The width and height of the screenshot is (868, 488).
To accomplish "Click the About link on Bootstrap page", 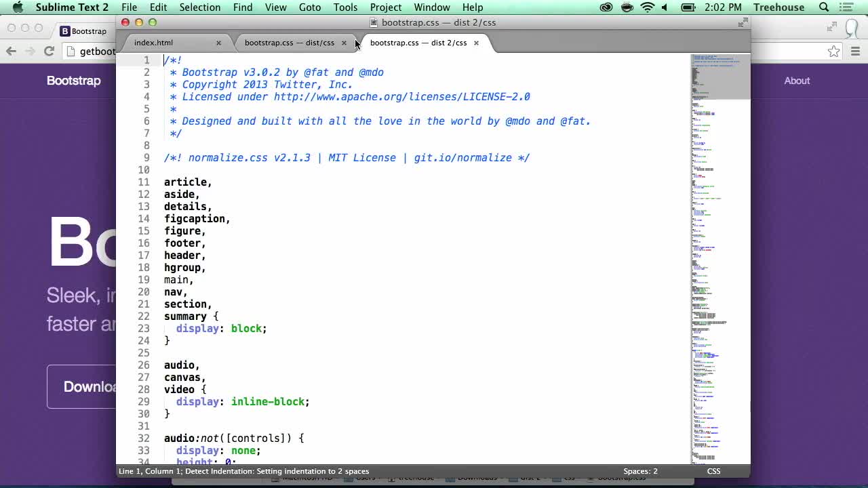I will [x=797, y=81].
